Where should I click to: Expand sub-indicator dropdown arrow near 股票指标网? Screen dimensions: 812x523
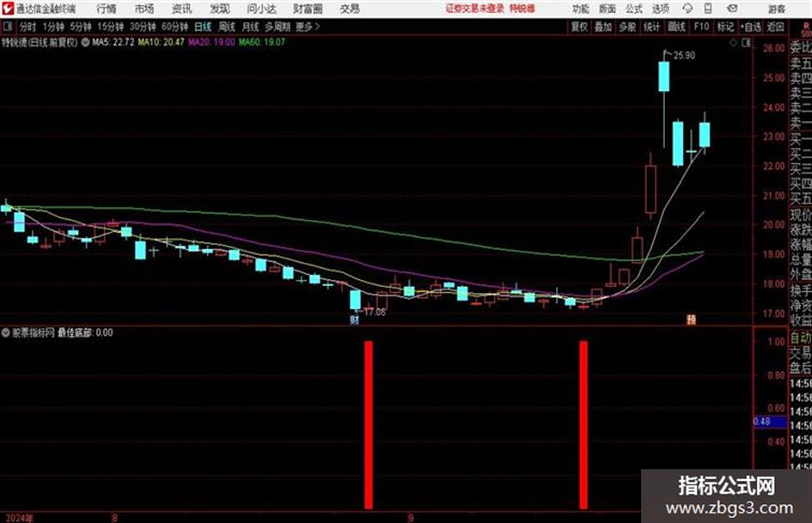6,332
